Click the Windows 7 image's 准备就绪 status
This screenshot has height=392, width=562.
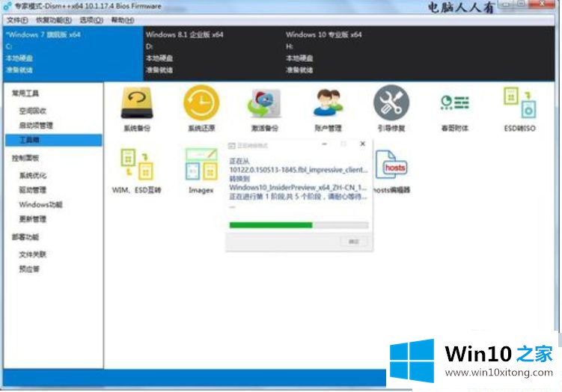[19, 70]
